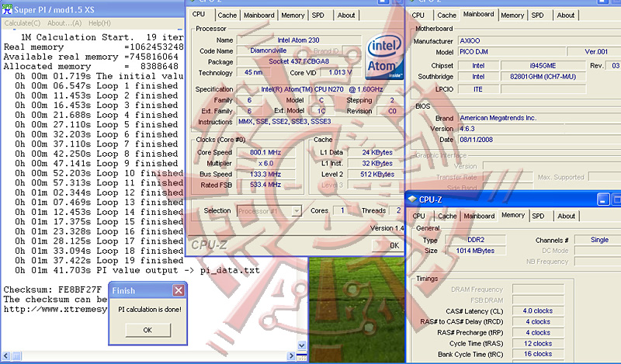Viewport: 621px width, 364px height.
Task: Click the Super PI scroll right arrow
Action: [291, 355]
